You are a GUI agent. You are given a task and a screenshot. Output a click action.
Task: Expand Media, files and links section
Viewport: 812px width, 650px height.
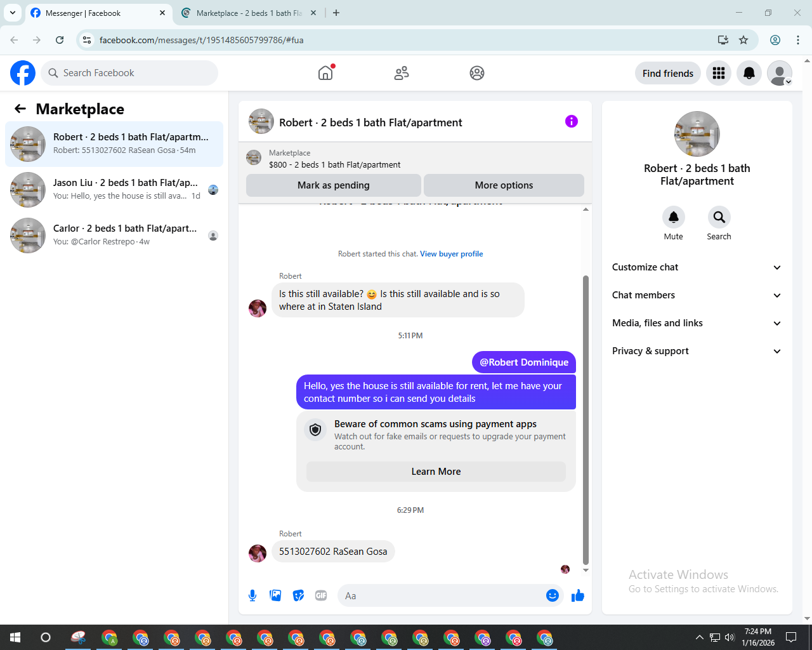click(x=697, y=323)
